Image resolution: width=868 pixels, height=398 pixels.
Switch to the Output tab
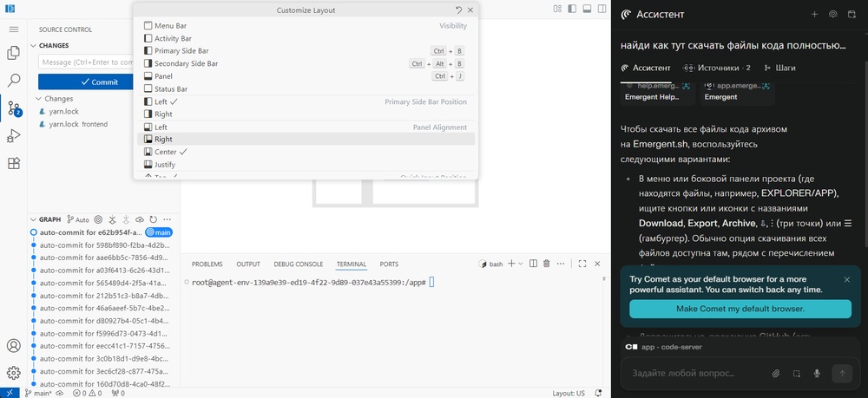coord(248,264)
